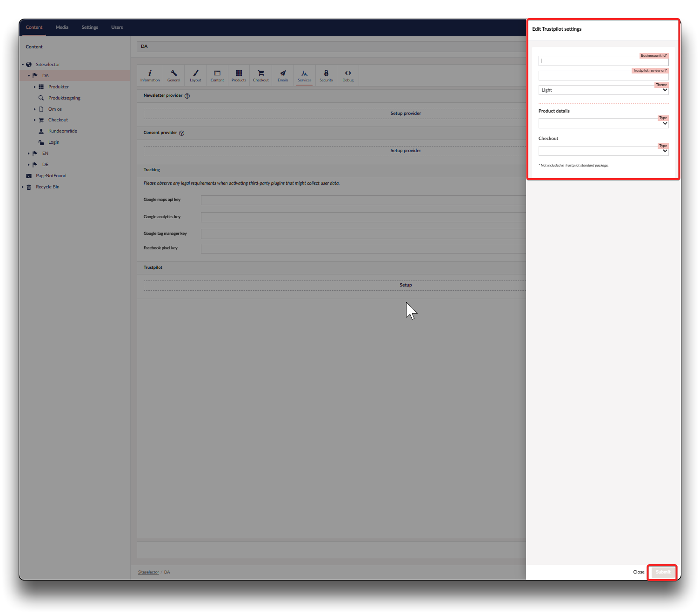Collapse the DA tree node
Screen dimensions: 700x614
(28, 76)
